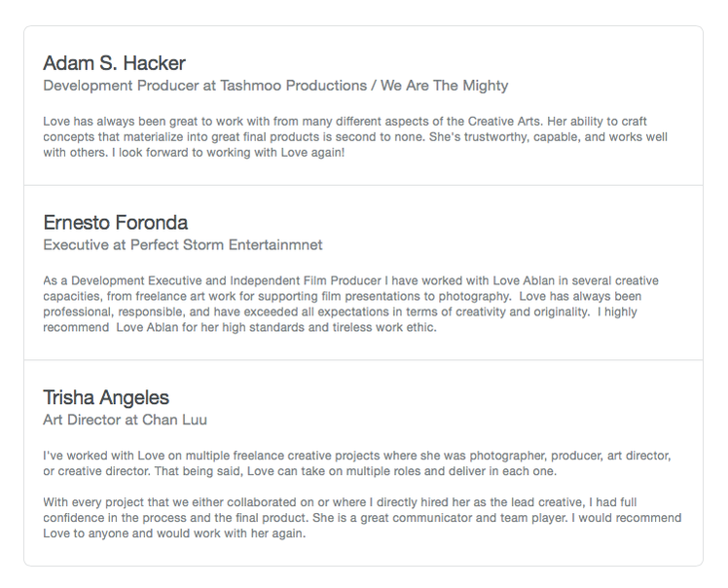728x588 pixels.
Task: Click Trisha's first recommendation paragraph
Action: (x=357, y=463)
